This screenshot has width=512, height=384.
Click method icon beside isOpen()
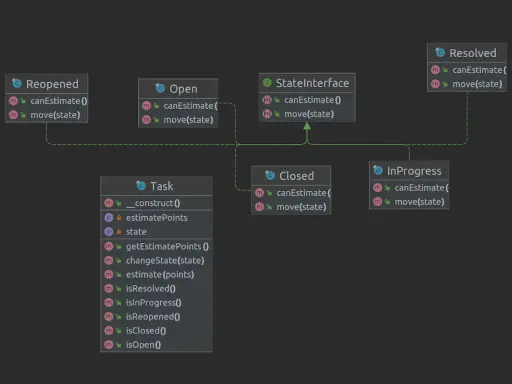click(109, 345)
